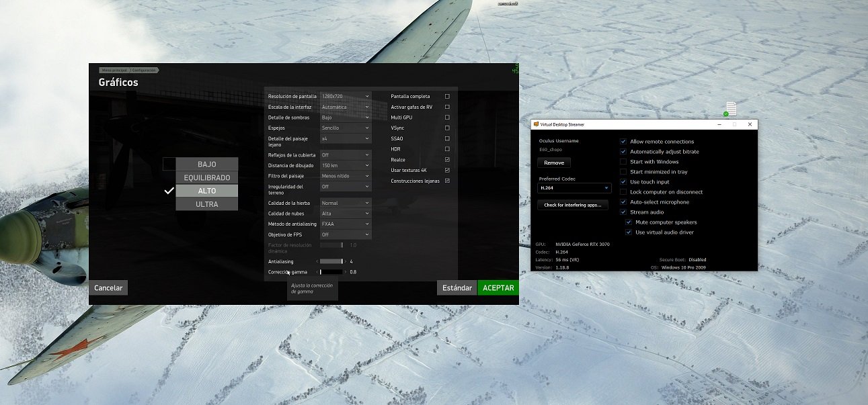This screenshot has height=405, width=868.
Task: Open Preferred Codec H.264 dropdown
Action: 574,188
